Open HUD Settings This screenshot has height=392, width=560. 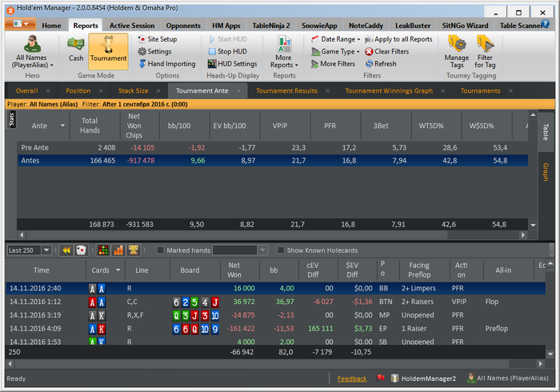[x=233, y=64]
